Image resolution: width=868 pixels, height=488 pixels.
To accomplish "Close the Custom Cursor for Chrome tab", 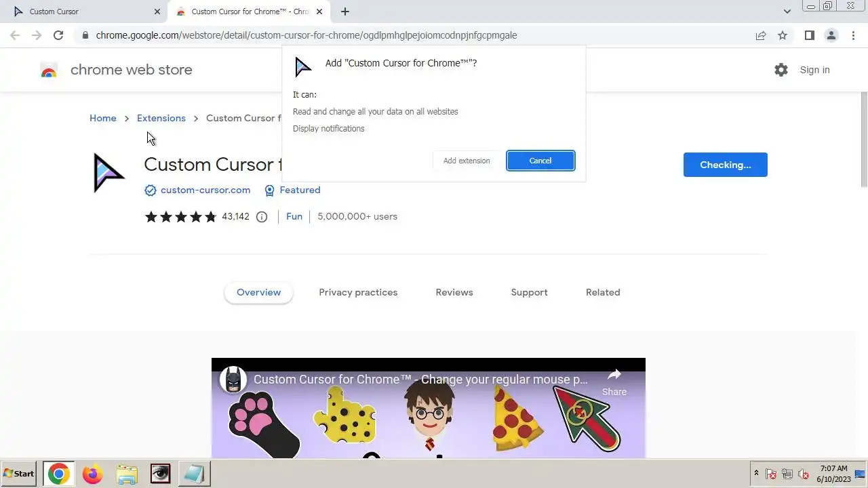I will (x=319, y=12).
